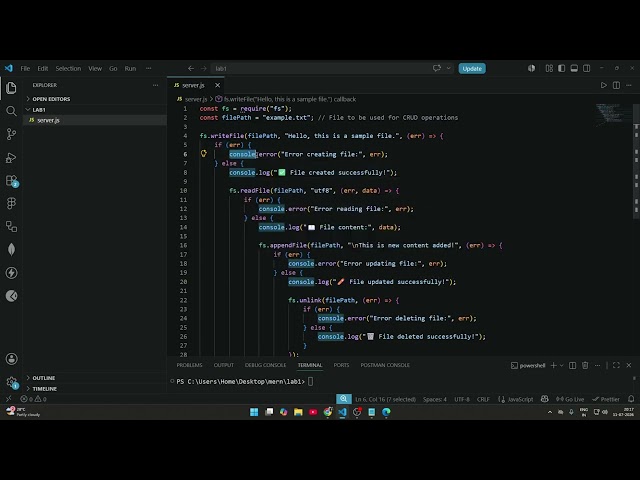640x480 pixels.
Task: Change the UTF-8 file encoding
Action: (462, 399)
